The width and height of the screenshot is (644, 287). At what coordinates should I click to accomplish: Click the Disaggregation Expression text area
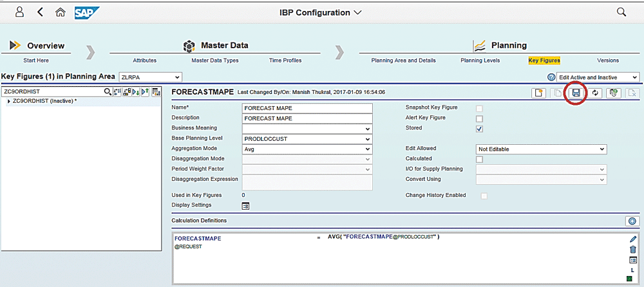[307, 183]
